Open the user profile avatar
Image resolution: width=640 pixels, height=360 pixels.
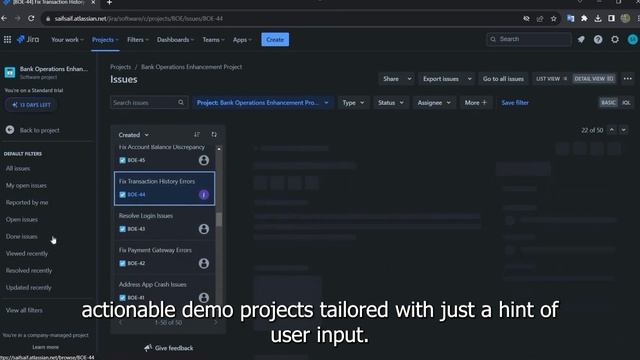pyautogui.click(x=633, y=40)
